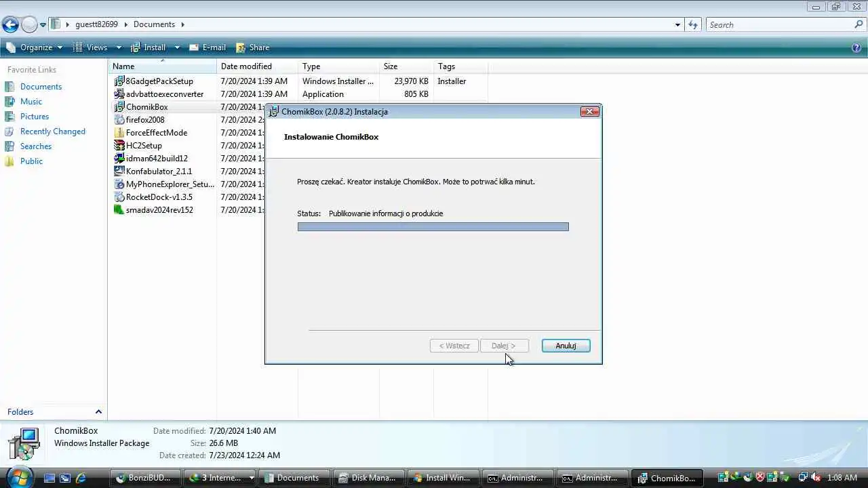The width and height of the screenshot is (868, 488).
Task: Click the smadav2024rev152 green icon
Action: pos(119,210)
